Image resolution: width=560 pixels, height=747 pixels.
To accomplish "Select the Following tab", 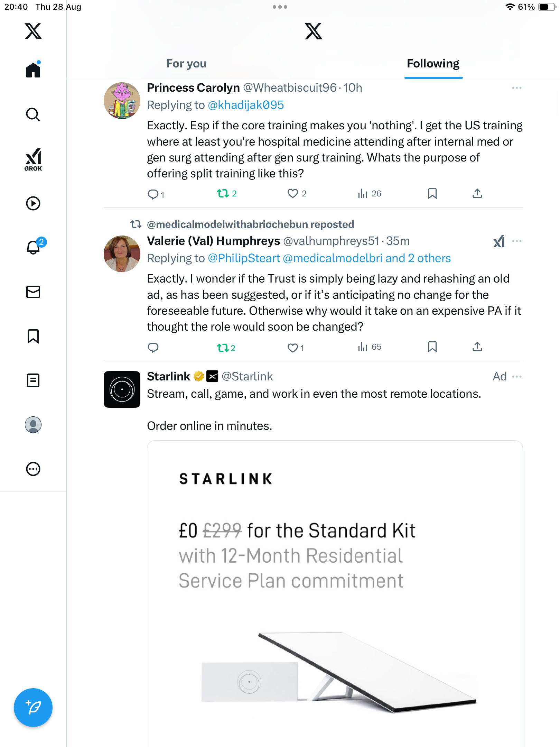I will [433, 64].
